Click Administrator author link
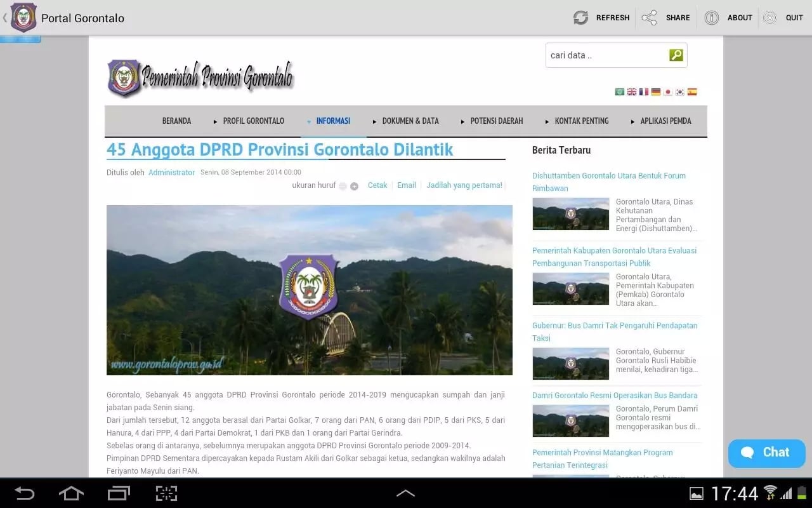The image size is (812, 508). coord(171,172)
